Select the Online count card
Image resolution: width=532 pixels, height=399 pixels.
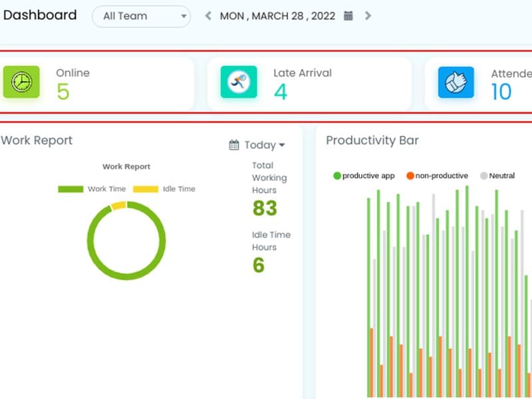click(100, 84)
